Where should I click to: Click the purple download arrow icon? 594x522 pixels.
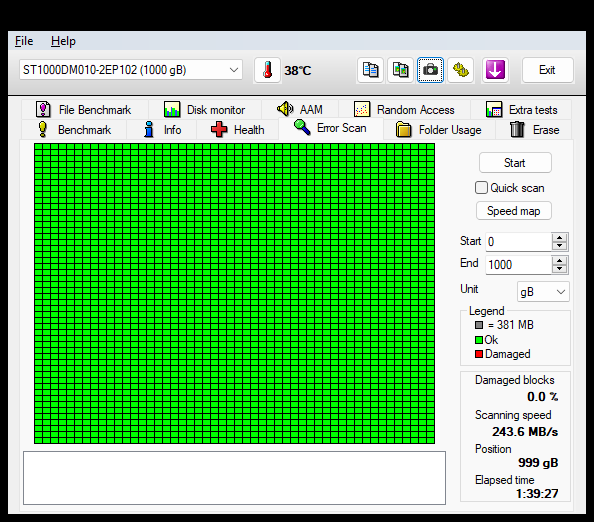click(495, 70)
